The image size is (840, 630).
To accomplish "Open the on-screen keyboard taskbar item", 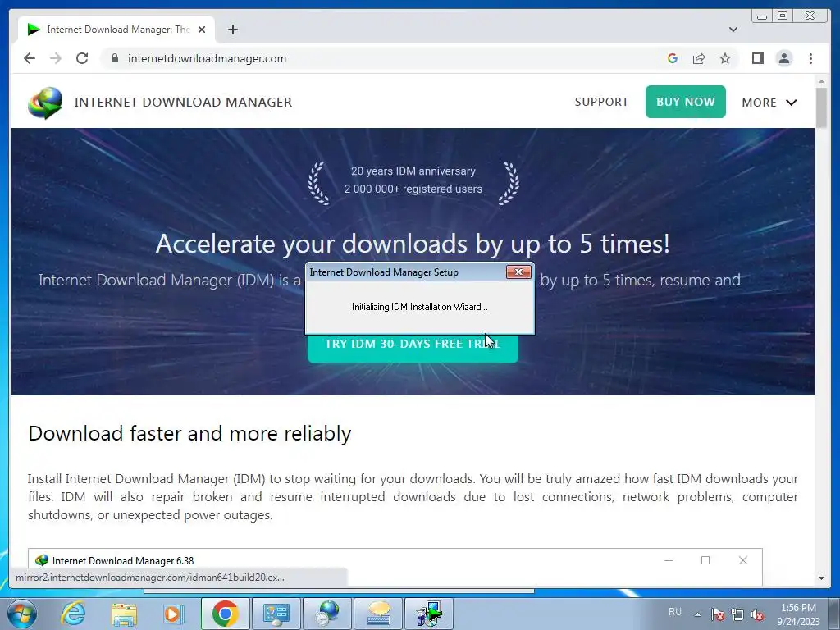I will pyautogui.click(x=378, y=614).
